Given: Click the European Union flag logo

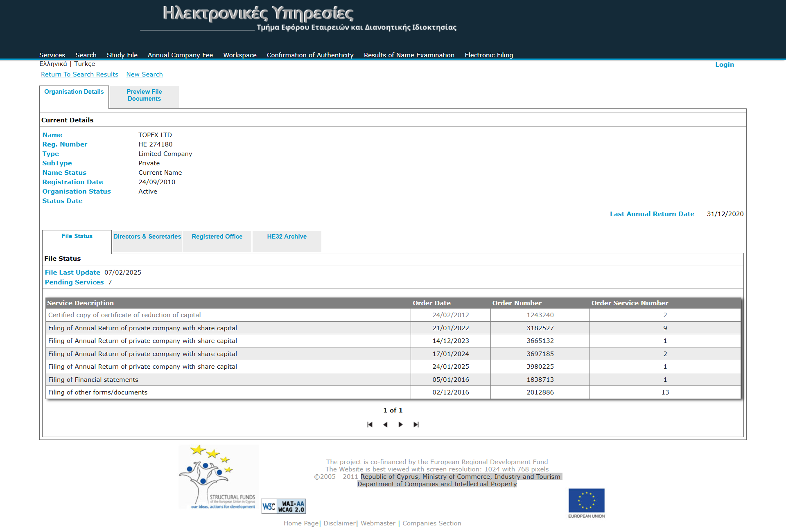Looking at the screenshot, I should tap(587, 503).
